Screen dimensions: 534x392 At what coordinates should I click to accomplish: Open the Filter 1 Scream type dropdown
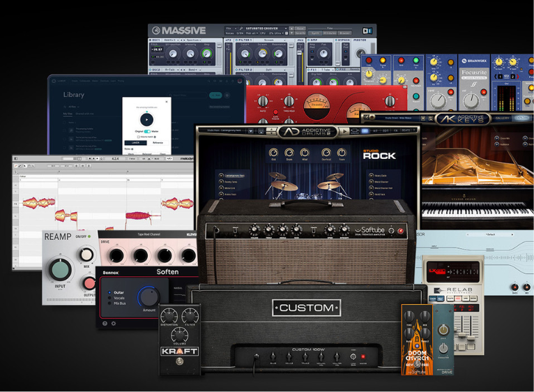click(271, 40)
